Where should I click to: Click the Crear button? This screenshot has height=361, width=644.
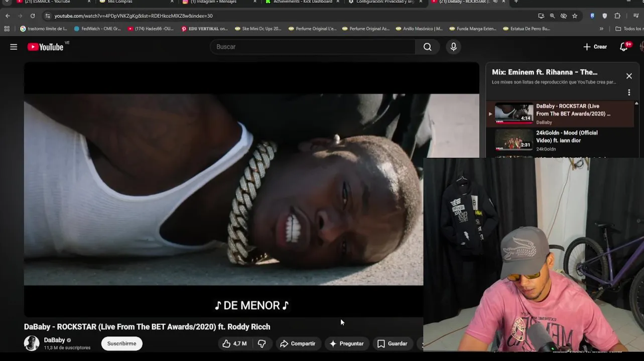(595, 47)
